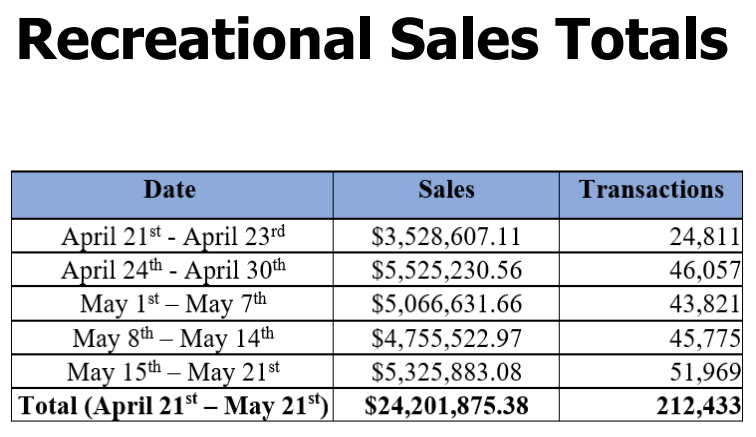The width and height of the screenshot is (756, 437).
Task: Click the $4,755,522.97 sales value
Action: tap(446, 338)
